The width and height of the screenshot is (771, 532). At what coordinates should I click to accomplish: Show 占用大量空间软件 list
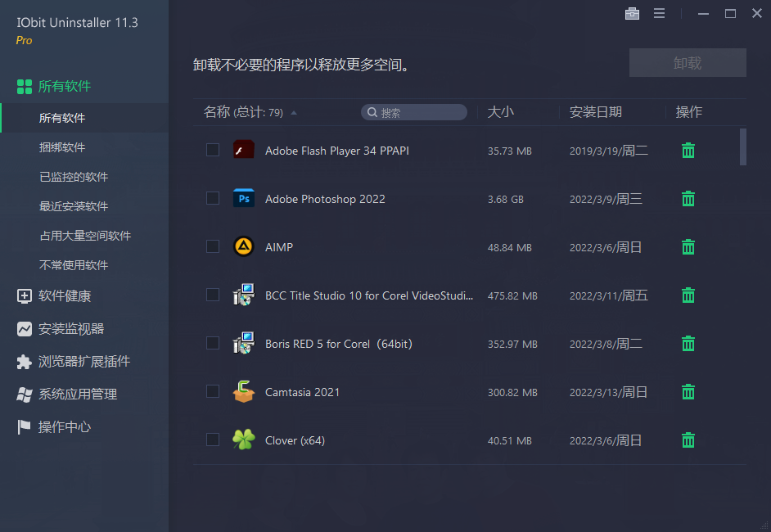84,236
